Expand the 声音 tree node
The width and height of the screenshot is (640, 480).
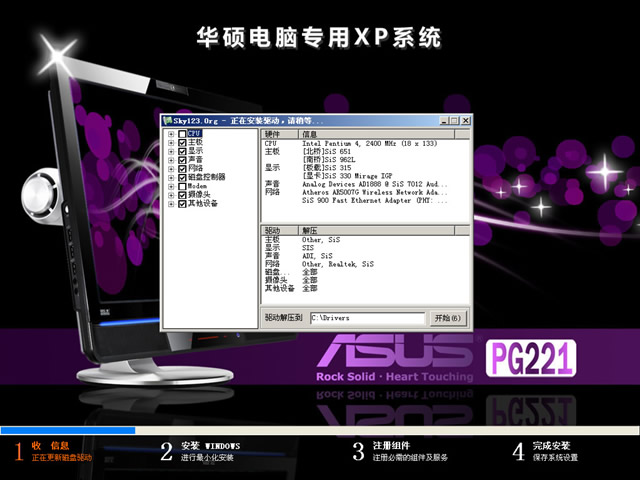tap(171, 160)
